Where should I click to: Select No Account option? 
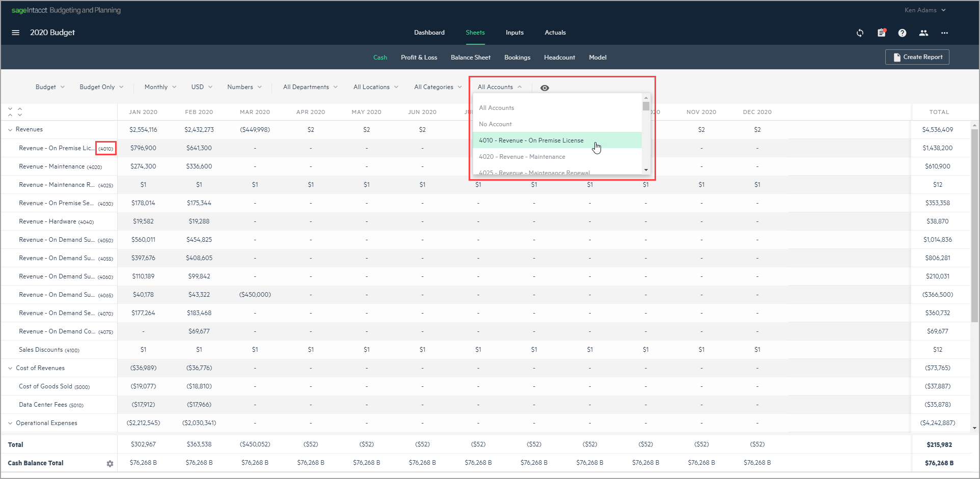(x=557, y=124)
